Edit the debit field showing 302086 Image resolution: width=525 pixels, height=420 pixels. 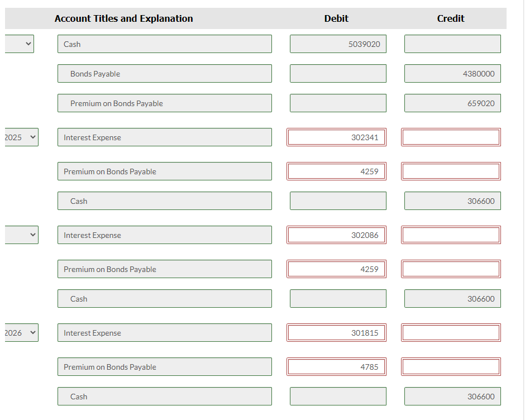click(336, 235)
